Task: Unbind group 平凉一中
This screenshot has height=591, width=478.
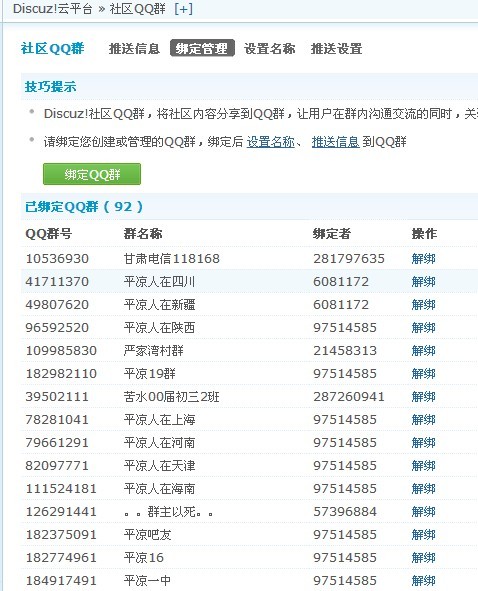Action: click(x=423, y=581)
